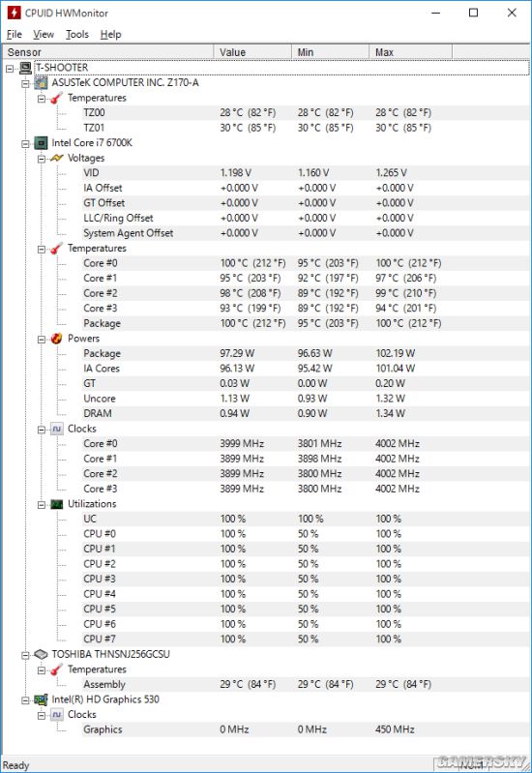The image size is (532, 773).
Task: Collapse the Intel Core i7 6700K node
Action: tap(25, 143)
